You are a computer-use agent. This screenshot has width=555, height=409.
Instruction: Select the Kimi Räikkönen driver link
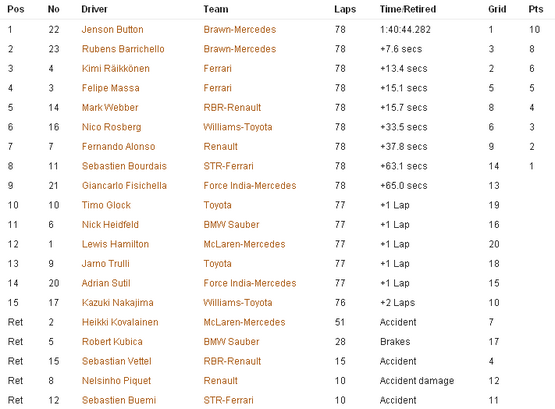pyautogui.click(x=116, y=68)
